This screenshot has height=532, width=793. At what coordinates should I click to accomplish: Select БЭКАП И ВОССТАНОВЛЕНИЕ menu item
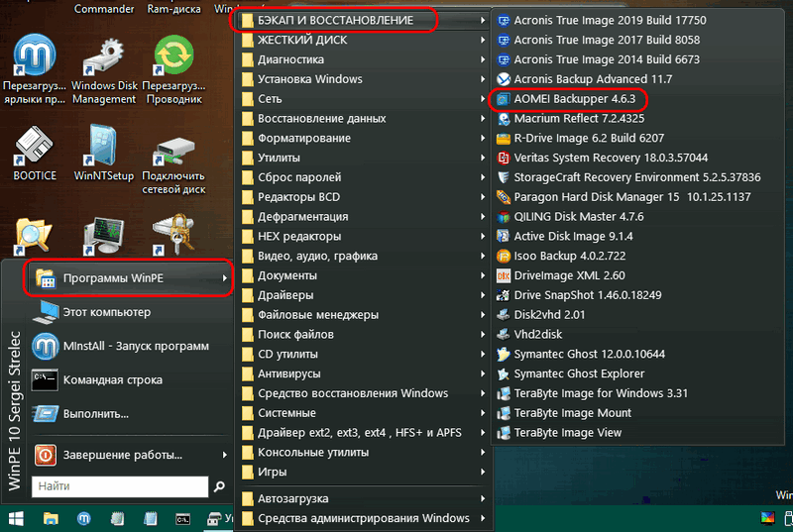(363, 20)
